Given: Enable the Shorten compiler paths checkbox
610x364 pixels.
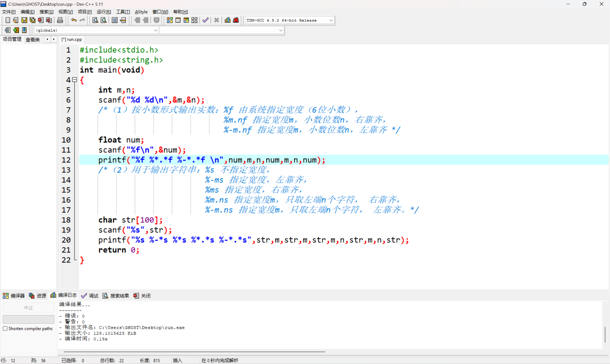Looking at the screenshot, I should coord(5,329).
